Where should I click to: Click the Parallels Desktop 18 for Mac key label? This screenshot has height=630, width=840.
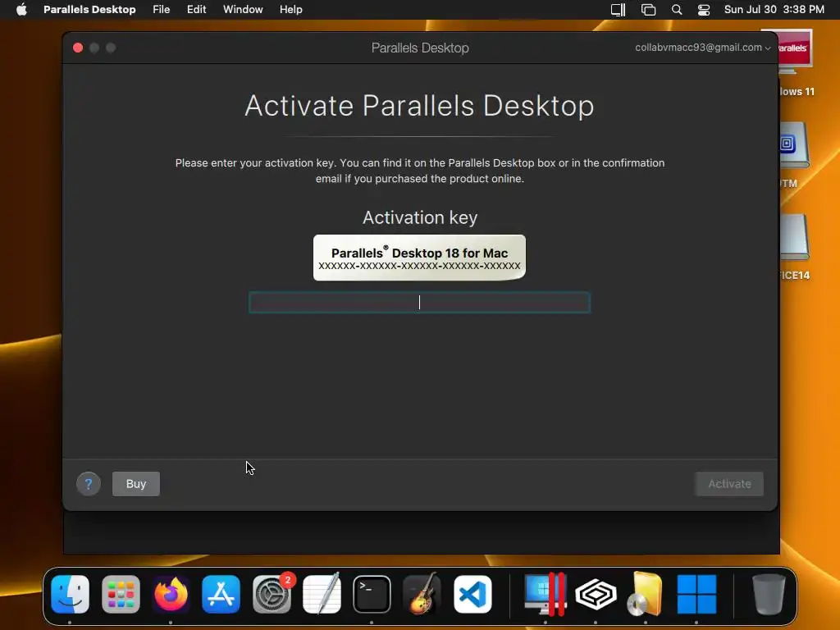pos(419,258)
